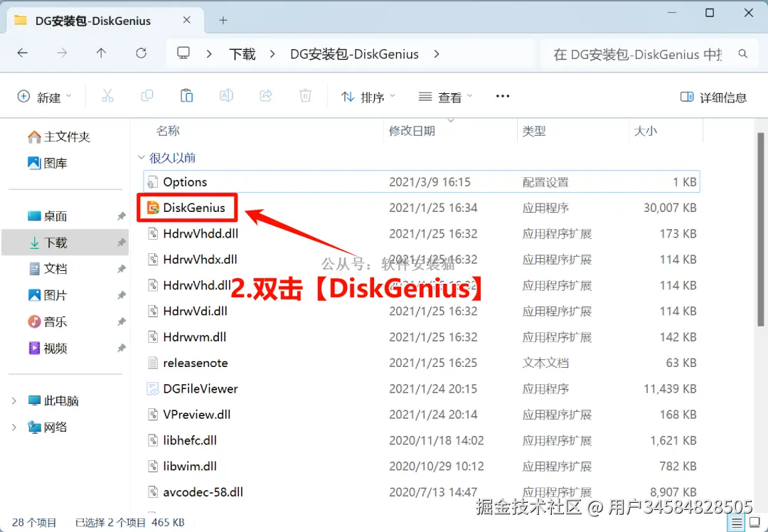The image size is (768, 532).
Task: Click chevron after DG安装包-DiskGenius in address bar
Action: coord(437,54)
